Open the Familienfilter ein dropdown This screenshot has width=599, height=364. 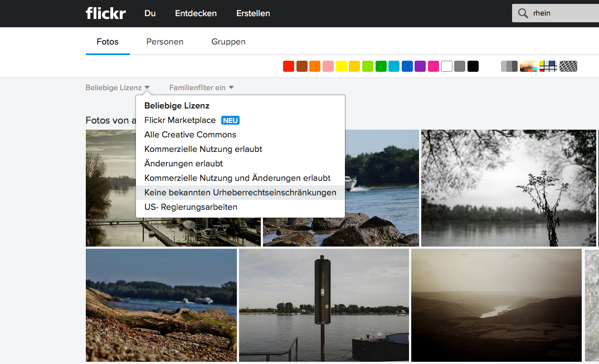click(201, 88)
